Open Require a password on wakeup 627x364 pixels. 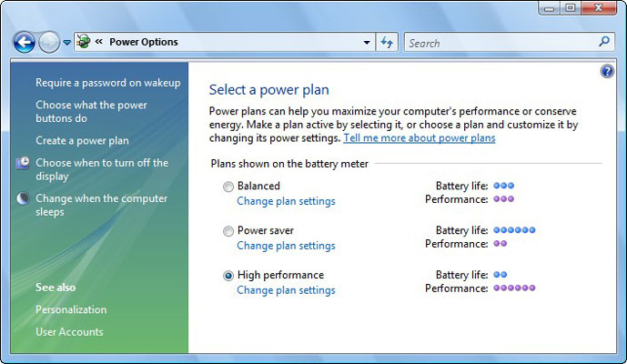click(107, 83)
